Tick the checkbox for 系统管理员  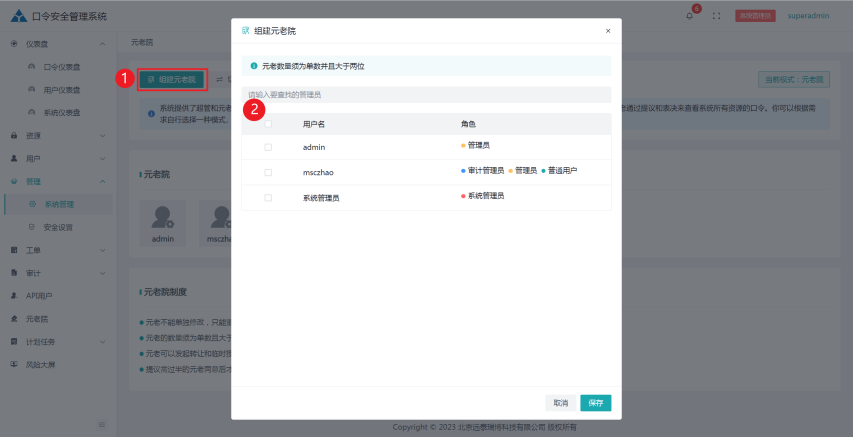[x=268, y=198]
